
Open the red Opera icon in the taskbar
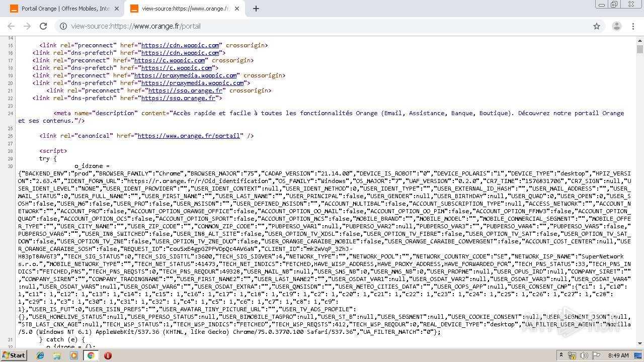[x=108, y=355]
